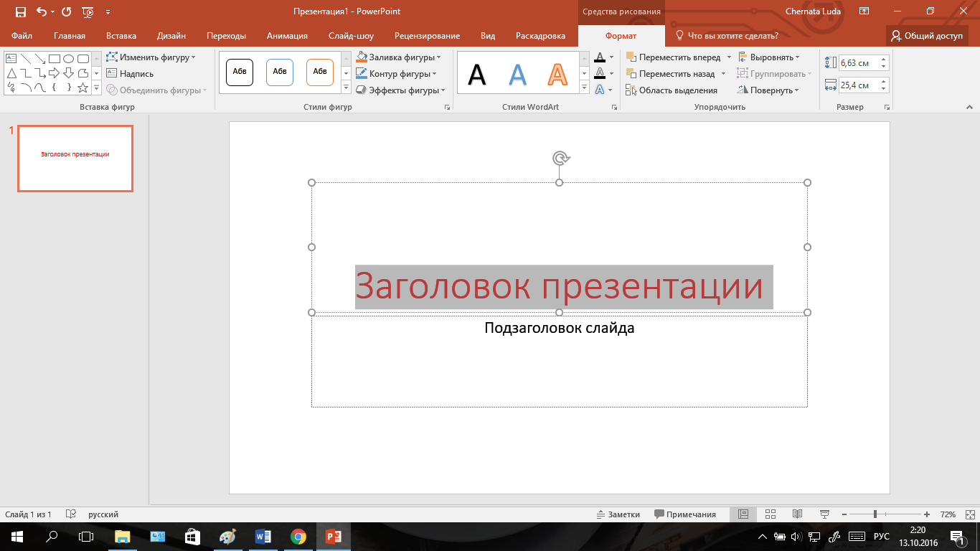
Task: Open the Слайд-шоу tab
Action: tap(351, 36)
